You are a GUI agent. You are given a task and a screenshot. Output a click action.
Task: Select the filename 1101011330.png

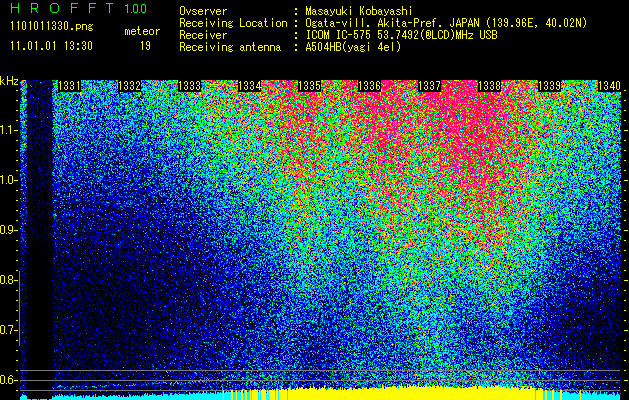point(52,27)
